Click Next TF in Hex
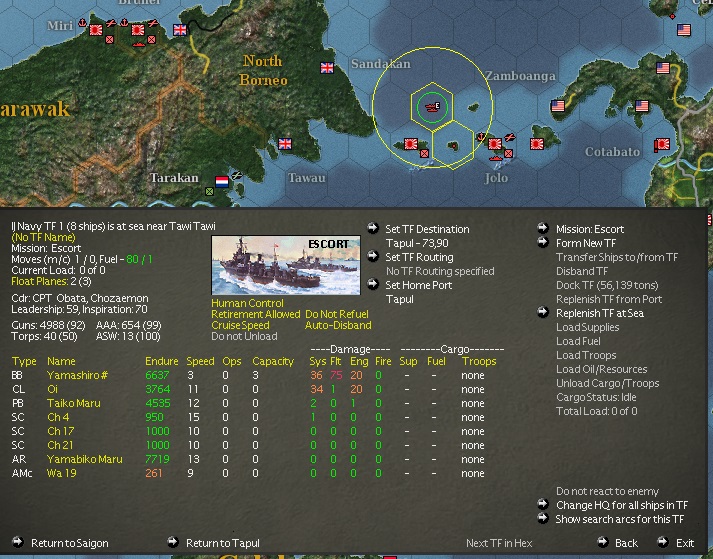 pos(499,543)
